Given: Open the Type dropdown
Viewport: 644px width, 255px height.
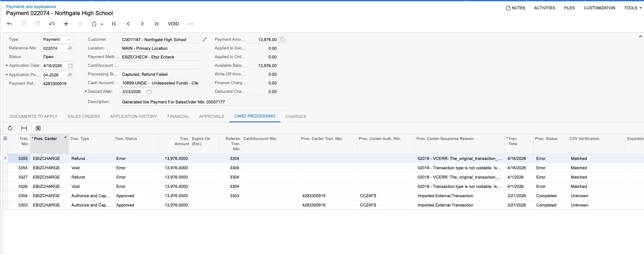Looking at the screenshot, I should 69,40.
